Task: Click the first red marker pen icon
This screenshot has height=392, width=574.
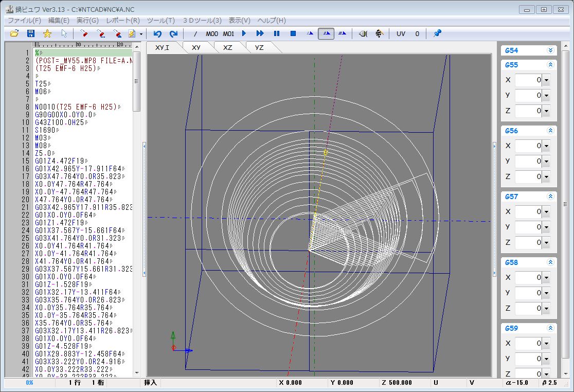Action: click(x=84, y=33)
